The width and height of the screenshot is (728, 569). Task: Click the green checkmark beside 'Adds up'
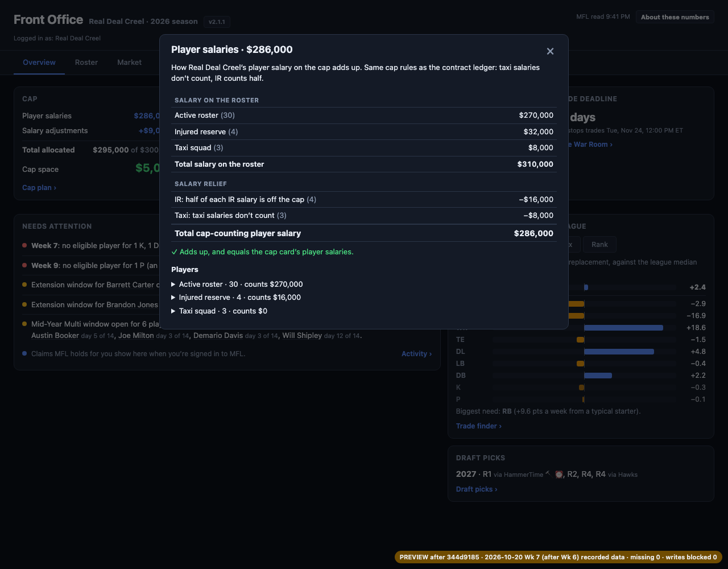[x=175, y=252]
